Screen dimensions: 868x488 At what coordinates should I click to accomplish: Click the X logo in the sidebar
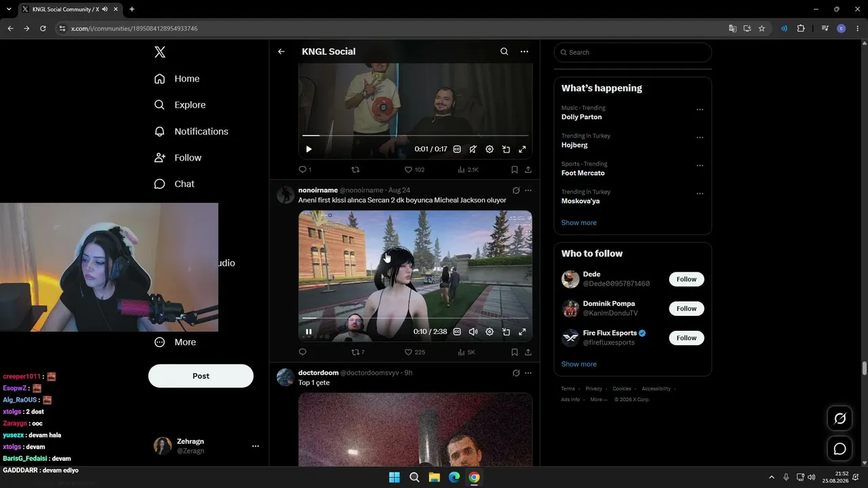[160, 52]
